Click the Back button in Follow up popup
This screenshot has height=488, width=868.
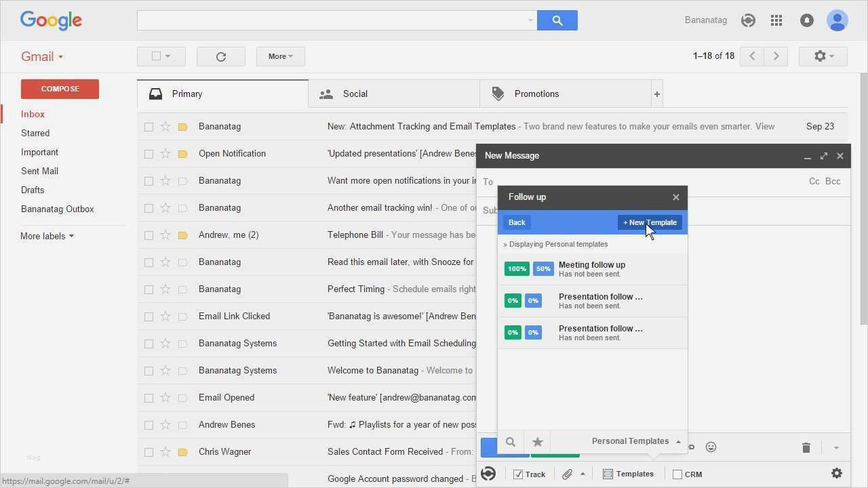517,222
